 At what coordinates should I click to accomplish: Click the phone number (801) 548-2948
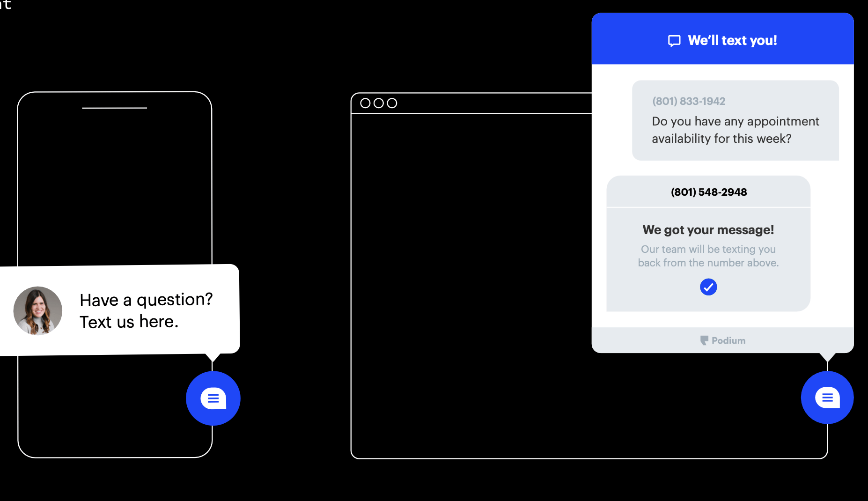pyautogui.click(x=708, y=192)
